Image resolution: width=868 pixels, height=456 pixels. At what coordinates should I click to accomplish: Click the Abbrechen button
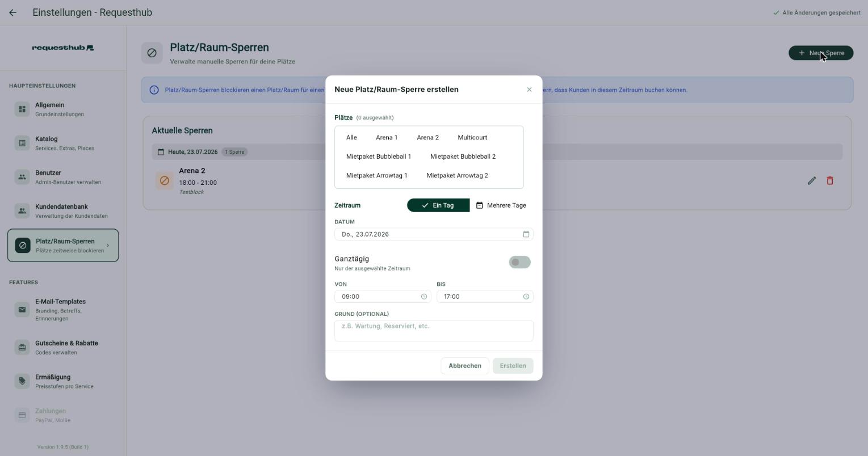pyautogui.click(x=465, y=366)
